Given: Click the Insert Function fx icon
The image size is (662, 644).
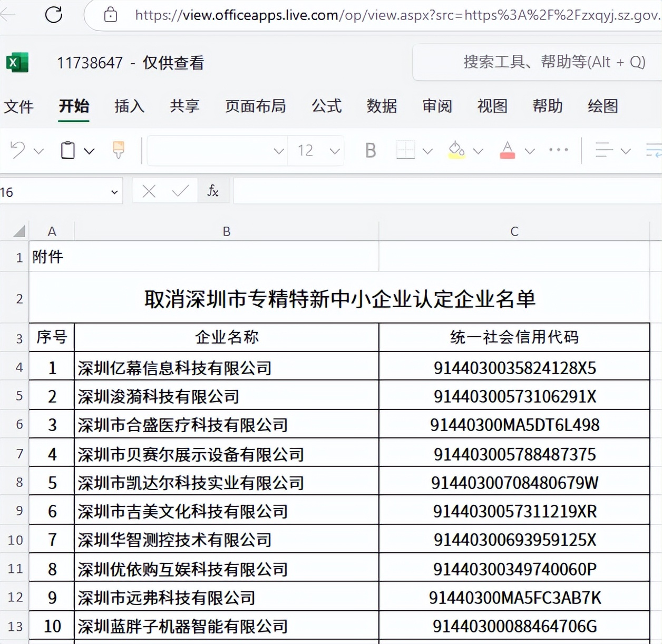Looking at the screenshot, I should tap(213, 191).
